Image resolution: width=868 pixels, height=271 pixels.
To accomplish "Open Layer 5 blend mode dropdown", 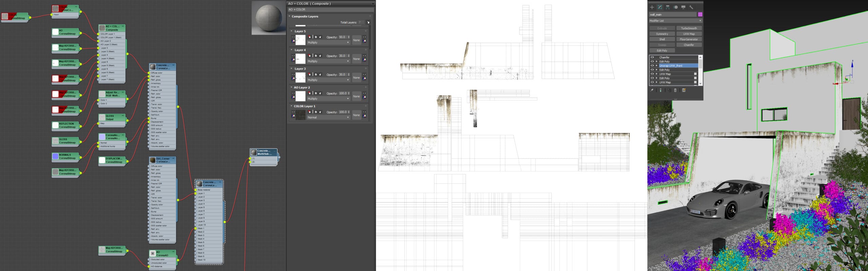I will coord(328,43).
